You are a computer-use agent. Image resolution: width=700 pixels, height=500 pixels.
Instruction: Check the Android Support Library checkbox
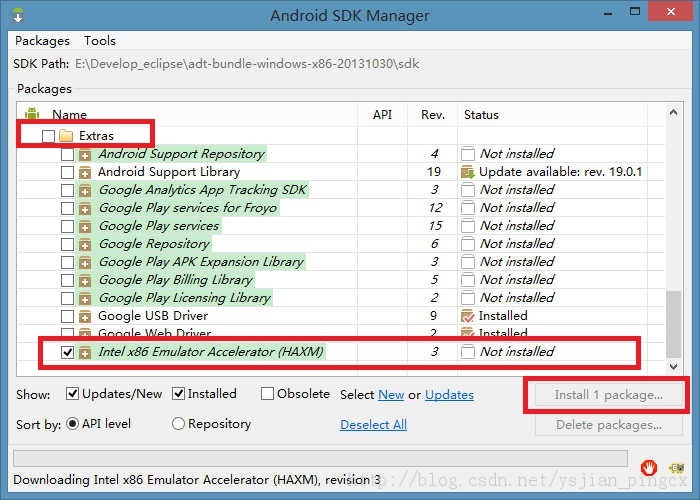point(67,172)
